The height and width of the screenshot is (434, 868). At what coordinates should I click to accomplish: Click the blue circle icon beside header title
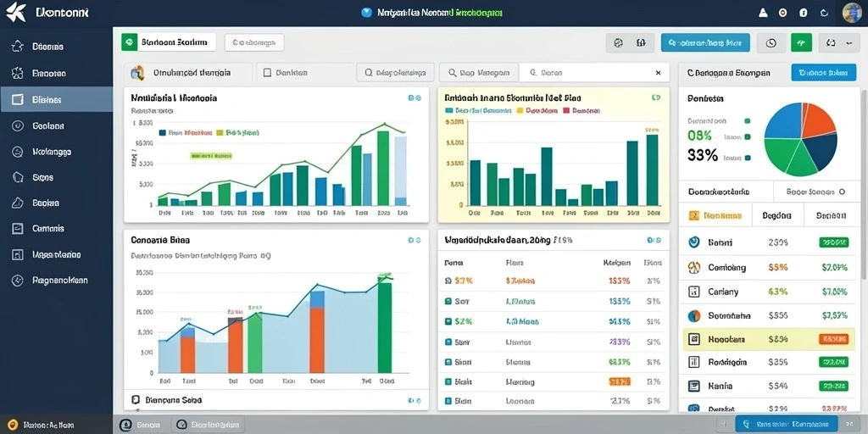366,12
